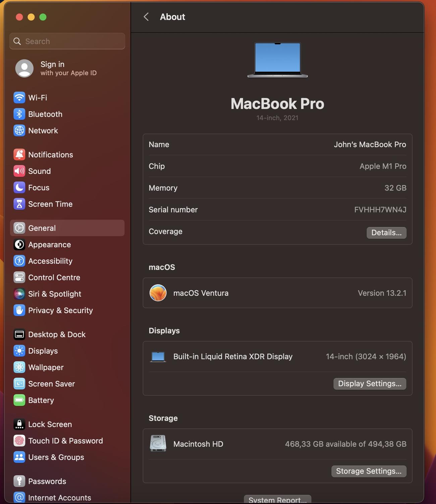The height and width of the screenshot is (504, 436).
Task: Click the Built-in Liquid Retina XDR Display label
Action: pyautogui.click(x=233, y=356)
